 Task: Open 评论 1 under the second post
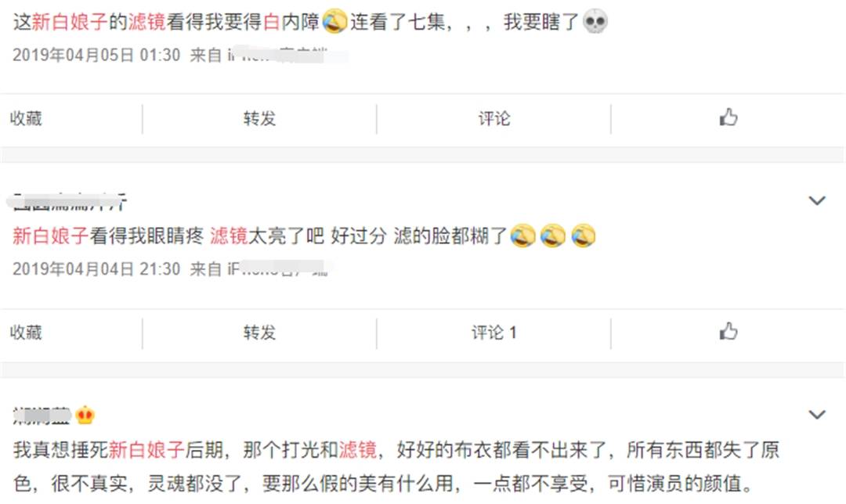pos(493,332)
